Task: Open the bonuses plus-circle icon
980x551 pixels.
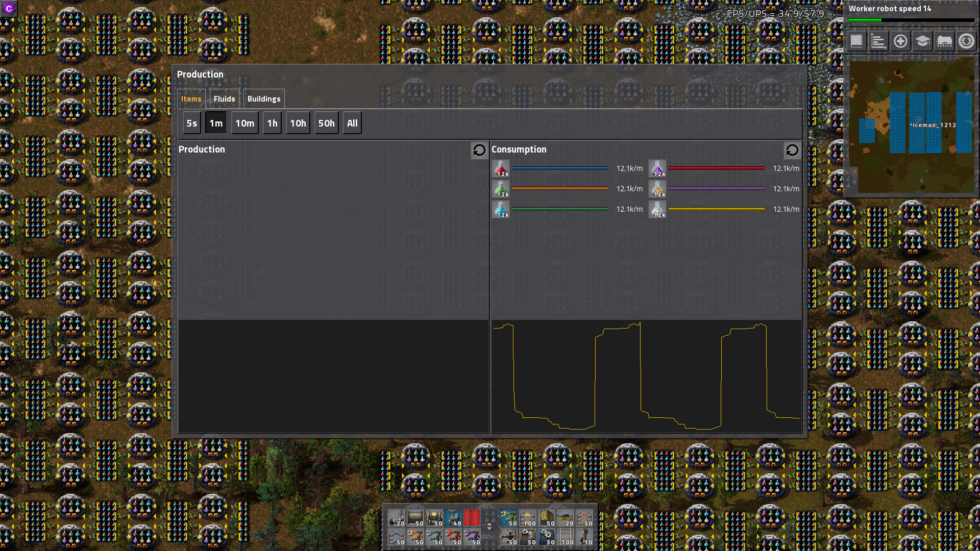Action: [x=900, y=41]
